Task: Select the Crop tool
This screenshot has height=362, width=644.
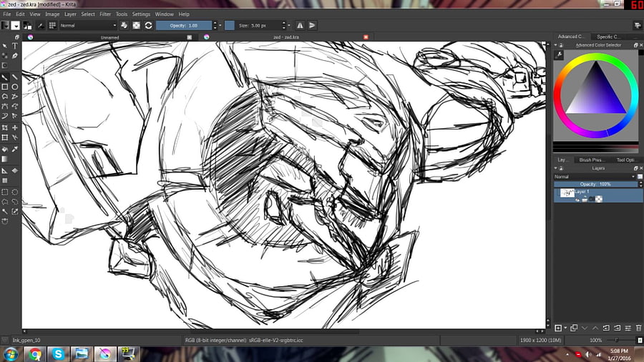Action: click(x=5, y=128)
